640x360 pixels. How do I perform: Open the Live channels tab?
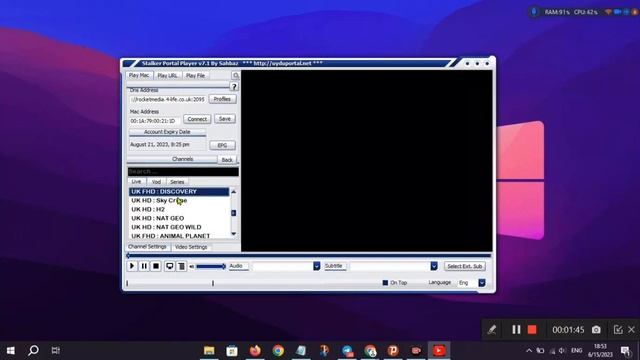136,182
